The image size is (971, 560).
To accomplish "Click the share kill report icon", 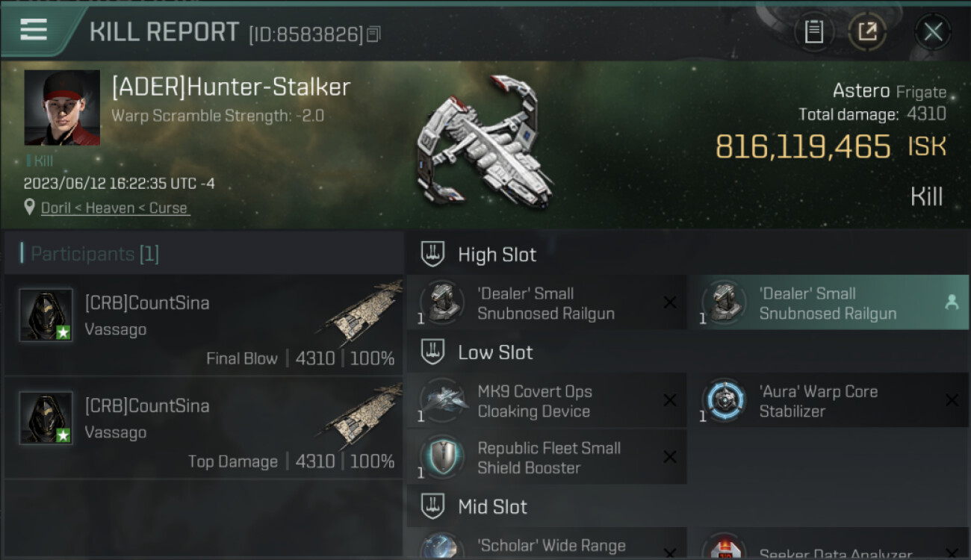I will [867, 31].
